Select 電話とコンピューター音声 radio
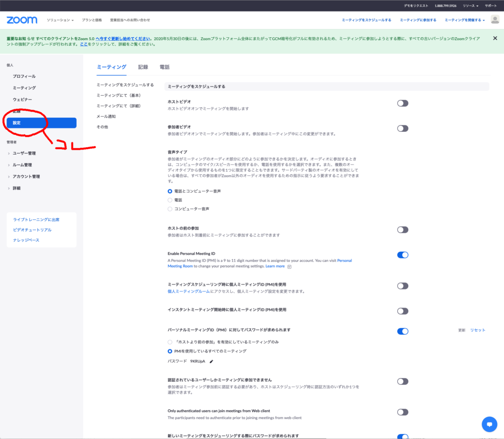The height and width of the screenshot is (439, 504). (x=170, y=191)
